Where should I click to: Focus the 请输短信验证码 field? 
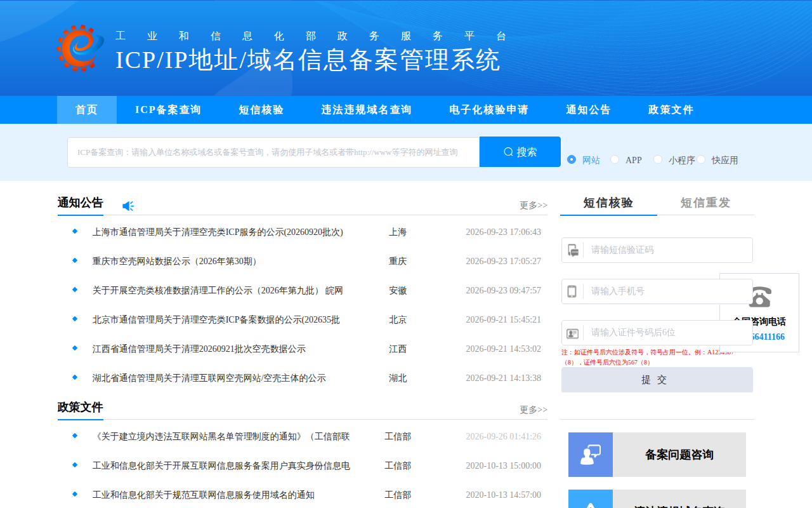click(657, 250)
